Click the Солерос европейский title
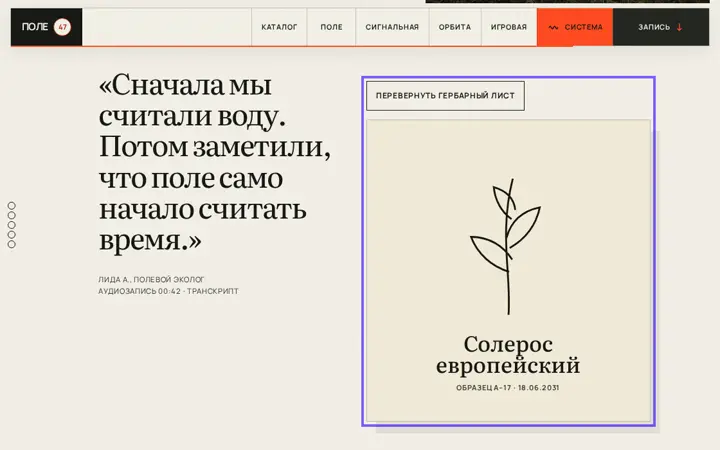Screen dimensions: 720x450 pyautogui.click(x=508, y=355)
